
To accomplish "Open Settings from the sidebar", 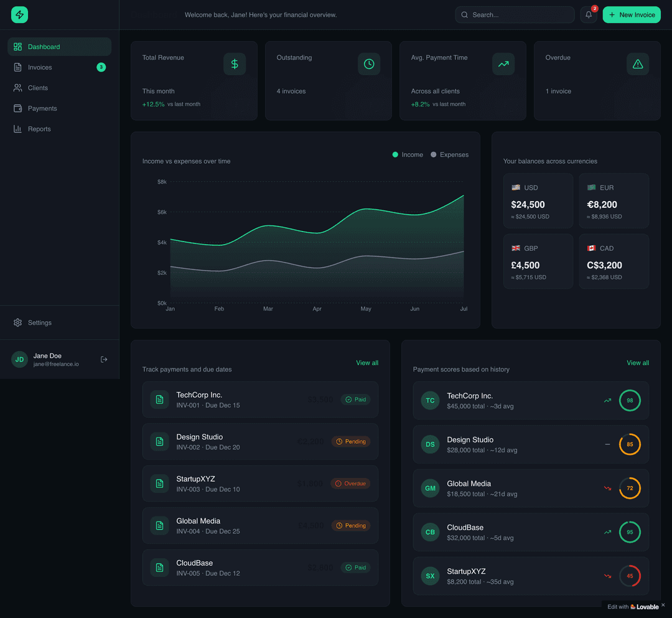I will coord(17,322).
